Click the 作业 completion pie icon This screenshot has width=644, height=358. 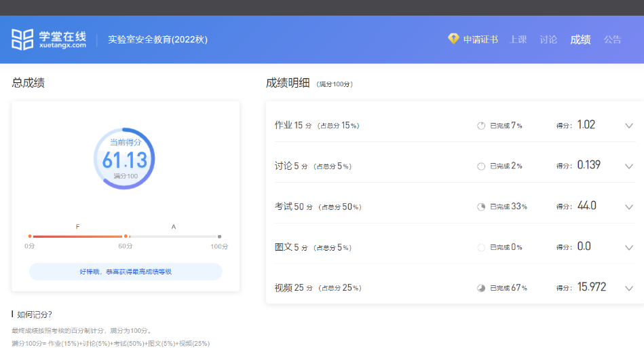pos(481,126)
